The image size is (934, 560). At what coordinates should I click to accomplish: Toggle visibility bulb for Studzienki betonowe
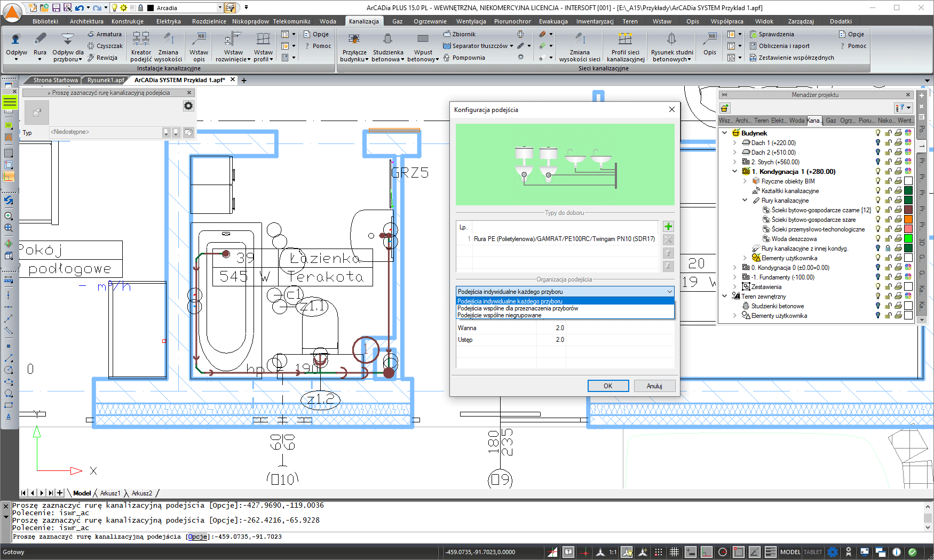(878, 306)
